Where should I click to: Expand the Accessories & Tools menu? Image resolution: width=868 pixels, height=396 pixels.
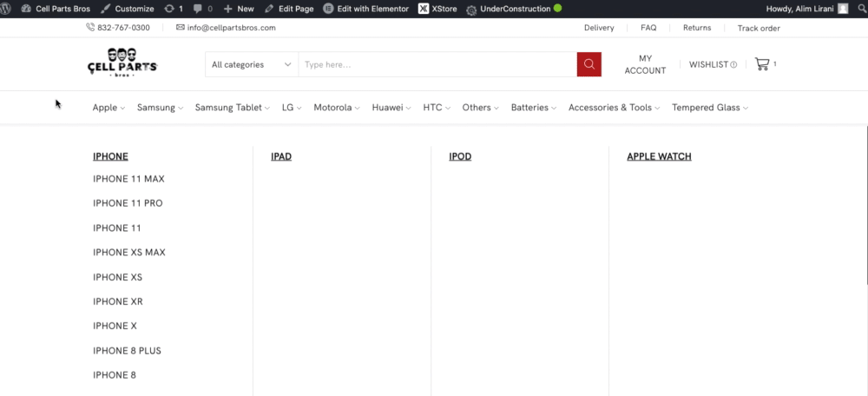tap(614, 108)
